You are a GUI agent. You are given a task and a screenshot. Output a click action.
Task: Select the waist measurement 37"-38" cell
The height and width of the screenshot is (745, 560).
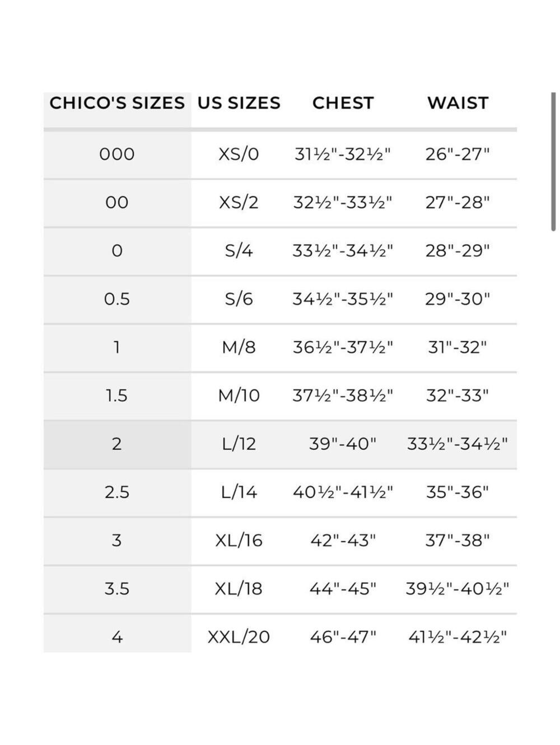click(x=458, y=541)
